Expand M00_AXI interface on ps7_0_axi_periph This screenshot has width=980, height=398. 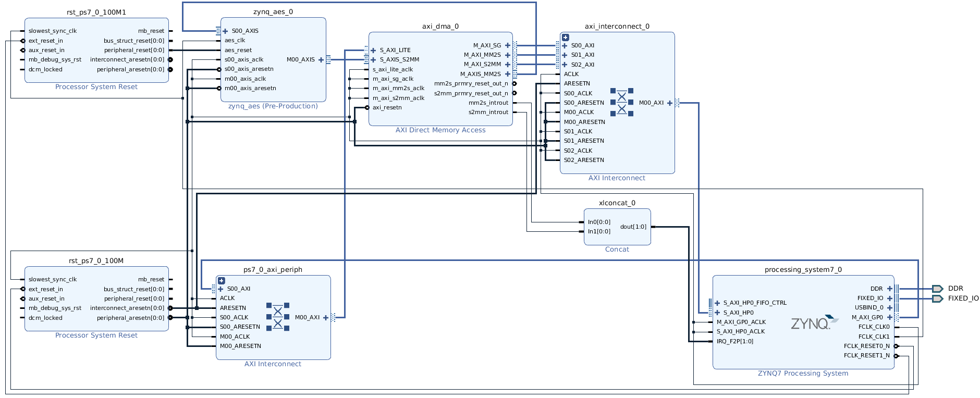[326, 318]
